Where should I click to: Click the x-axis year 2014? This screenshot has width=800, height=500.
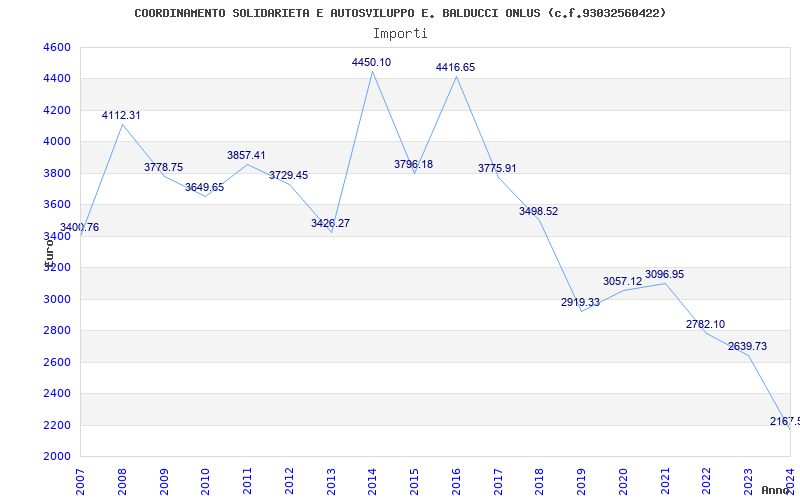[372, 481]
